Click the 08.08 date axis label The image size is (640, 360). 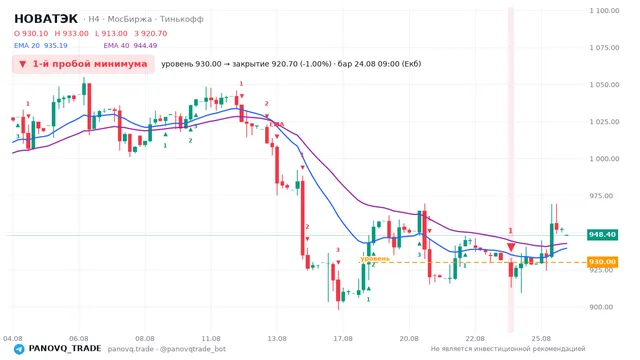point(145,338)
